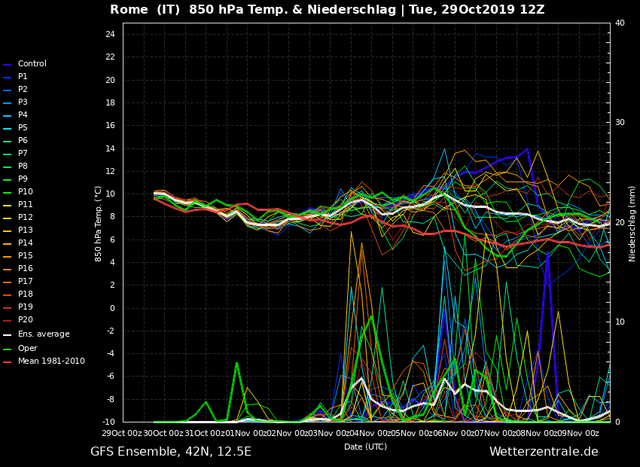Click the 24 temperature axis tick

point(110,34)
